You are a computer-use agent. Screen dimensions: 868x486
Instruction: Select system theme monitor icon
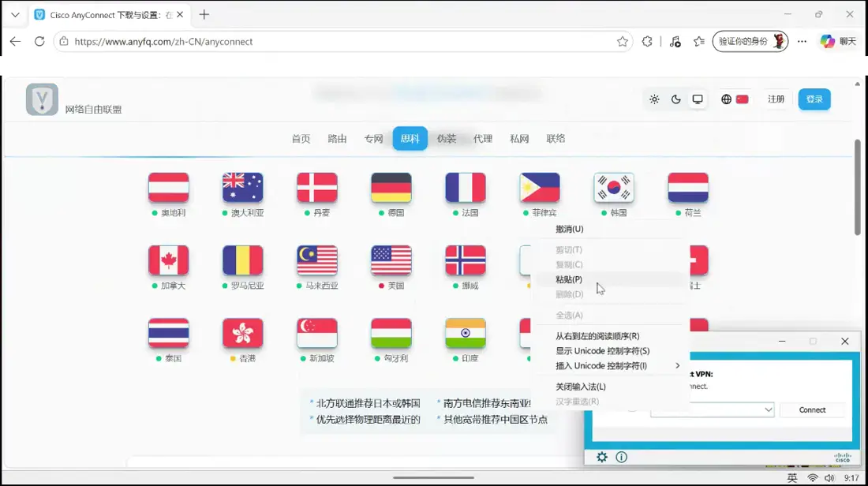pyautogui.click(x=698, y=99)
